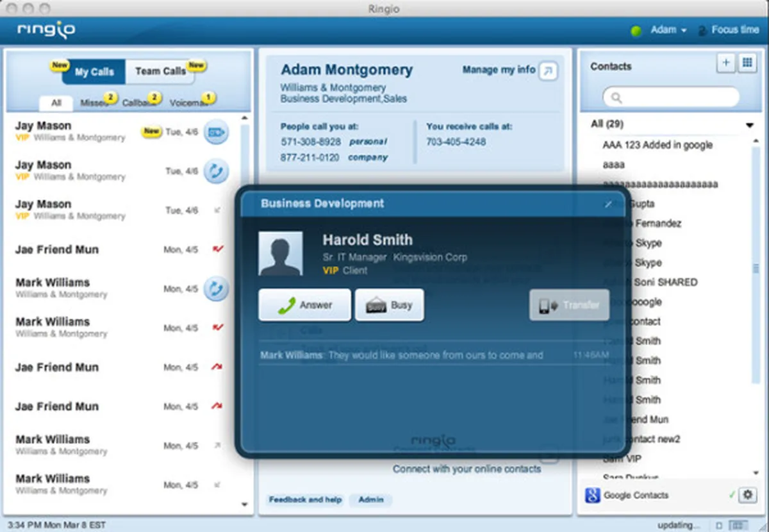
Task: Click the Manage my info link
Action: (499, 70)
